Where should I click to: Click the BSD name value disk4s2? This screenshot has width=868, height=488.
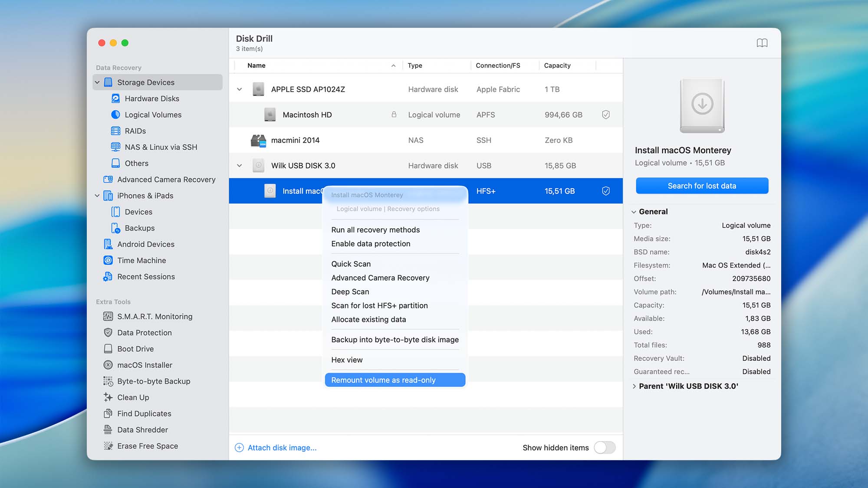click(758, 252)
